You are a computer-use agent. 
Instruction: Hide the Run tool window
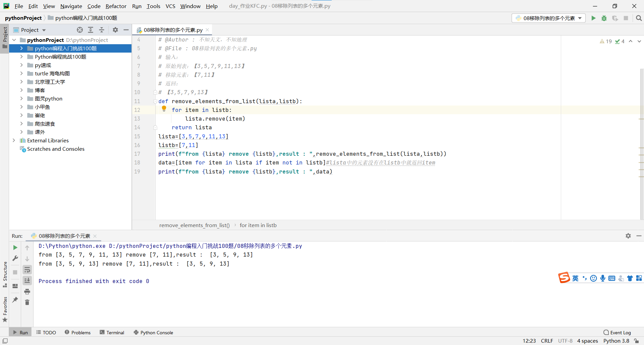coord(639,236)
